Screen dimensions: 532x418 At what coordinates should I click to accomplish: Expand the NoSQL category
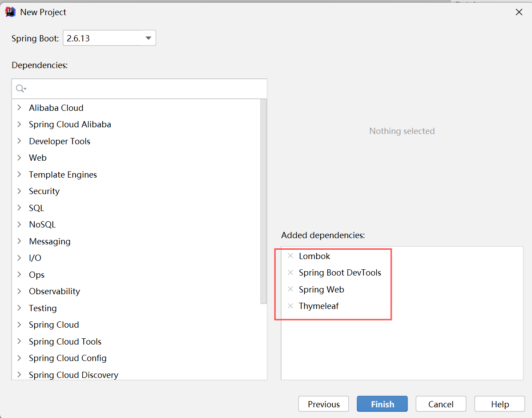[19, 224]
